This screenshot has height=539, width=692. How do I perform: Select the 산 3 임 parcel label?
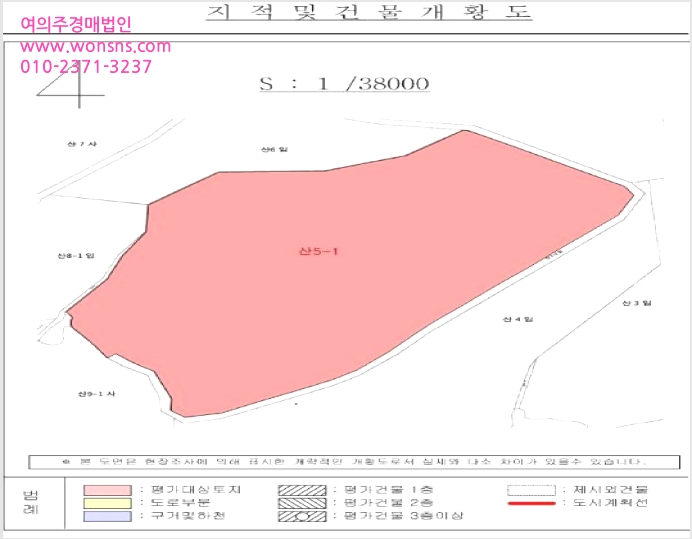click(x=637, y=303)
